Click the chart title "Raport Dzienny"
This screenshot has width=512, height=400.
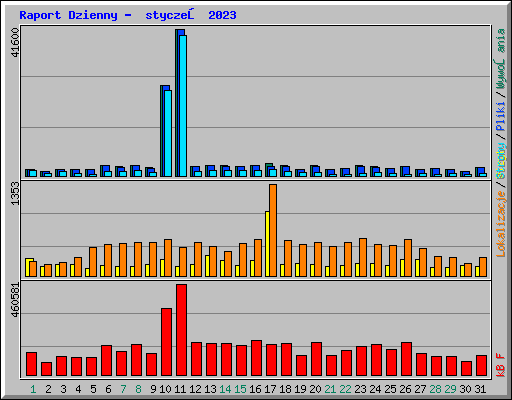coord(68,15)
